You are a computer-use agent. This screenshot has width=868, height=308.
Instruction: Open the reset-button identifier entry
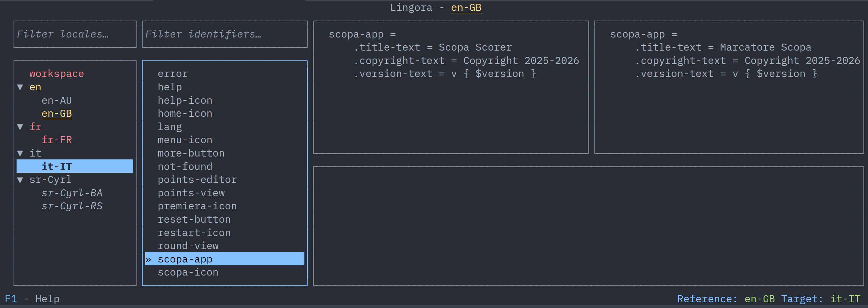194,220
